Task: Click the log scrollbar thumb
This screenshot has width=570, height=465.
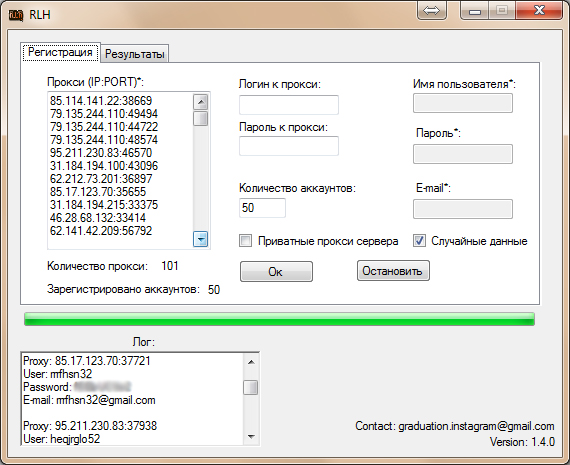Action: click(251, 387)
